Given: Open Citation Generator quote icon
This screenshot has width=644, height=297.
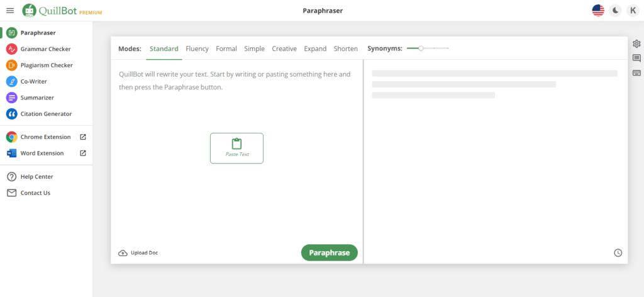Looking at the screenshot, I should [x=11, y=114].
